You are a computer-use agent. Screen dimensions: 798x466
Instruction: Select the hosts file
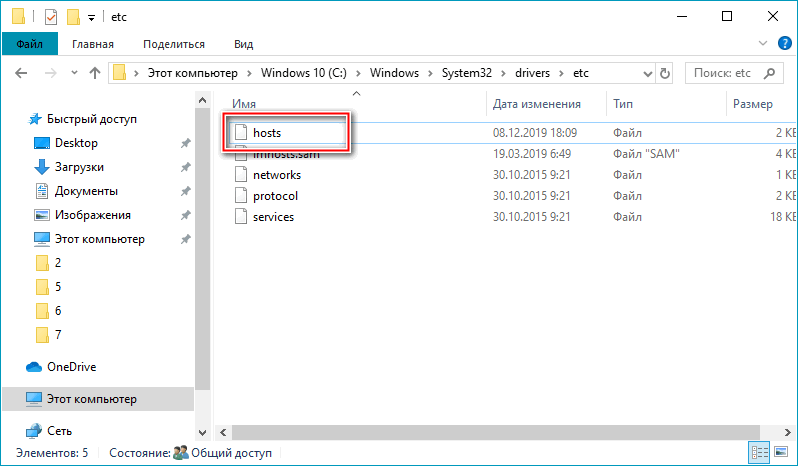click(267, 133)
